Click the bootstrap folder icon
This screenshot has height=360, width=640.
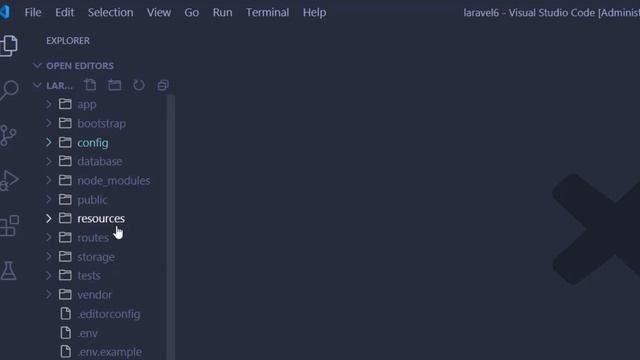tap(65, 123)
